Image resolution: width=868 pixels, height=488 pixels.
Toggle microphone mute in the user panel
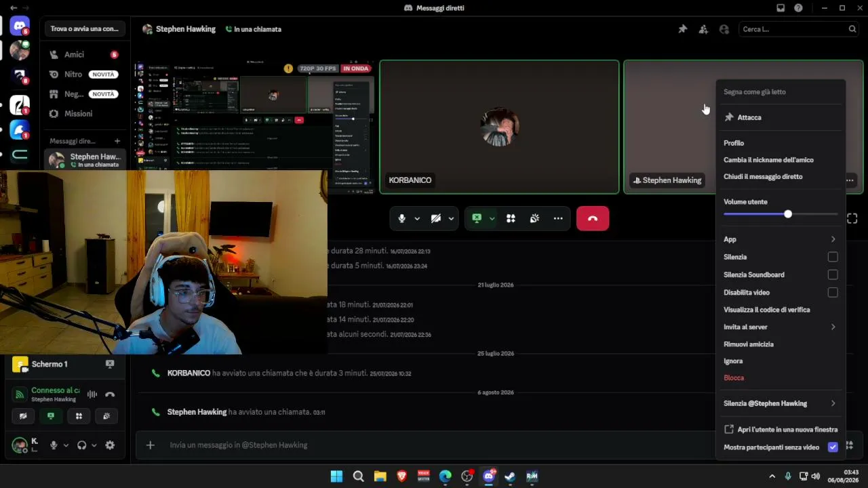(x=54, y=445)
